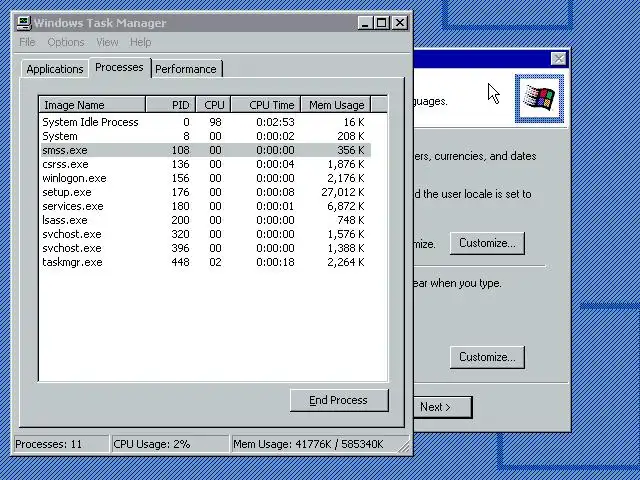Image resolution: width=640 pixels, height=480 pixels.
Task: Click the End Process button
Action: 339,400
